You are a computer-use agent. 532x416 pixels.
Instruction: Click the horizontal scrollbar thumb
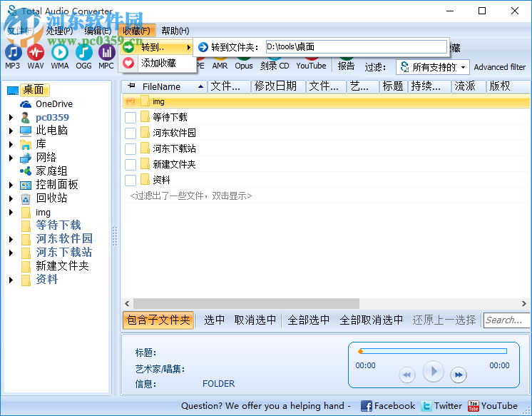click(246, 303)
